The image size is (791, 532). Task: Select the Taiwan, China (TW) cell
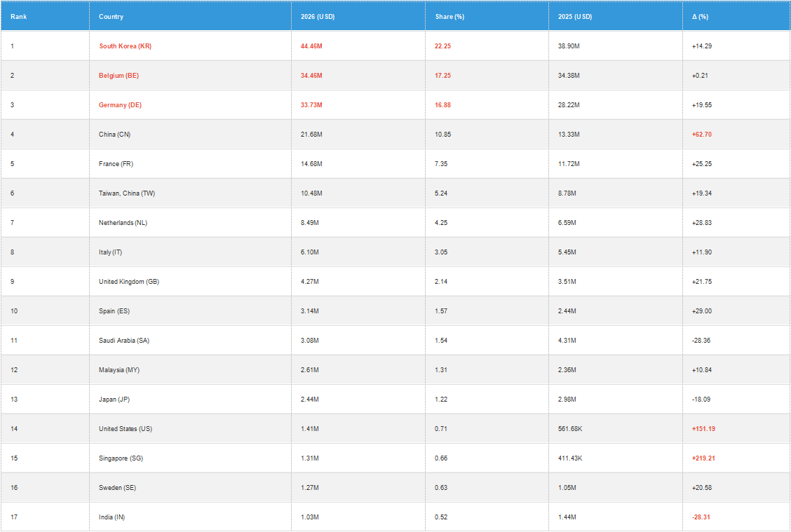click(x=190, y=193)
